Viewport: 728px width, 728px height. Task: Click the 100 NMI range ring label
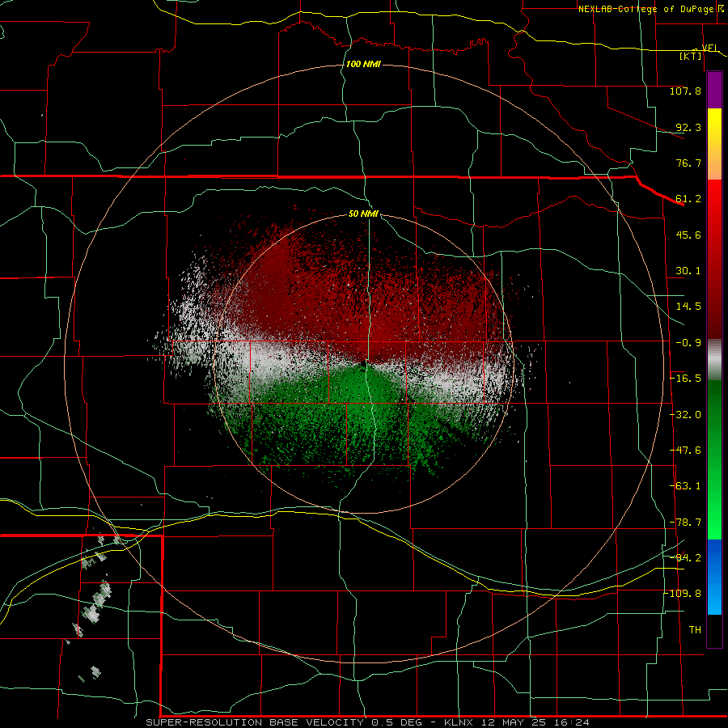(x=363, y=64)
